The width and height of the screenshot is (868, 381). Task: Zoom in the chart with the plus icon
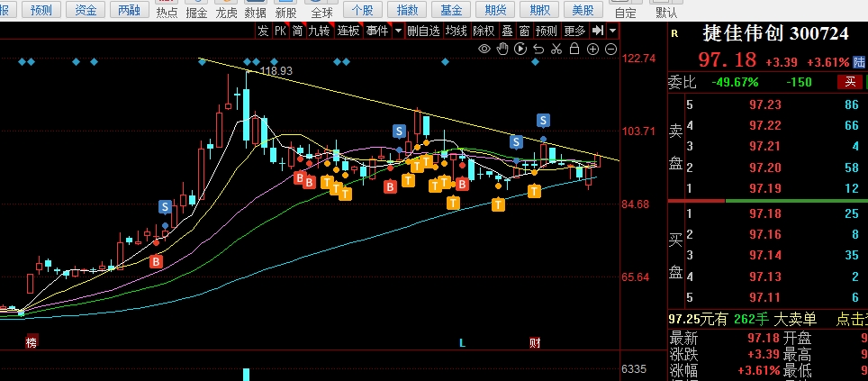[592, 50]
